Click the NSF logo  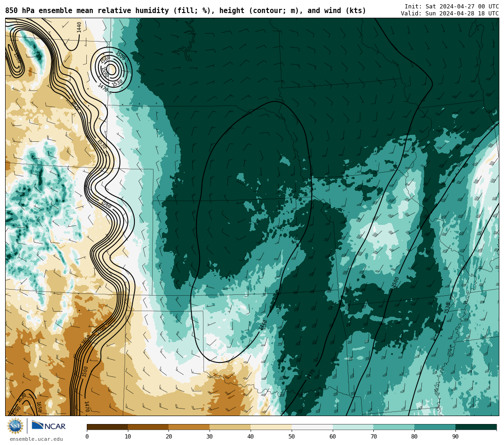coord(15,426)
